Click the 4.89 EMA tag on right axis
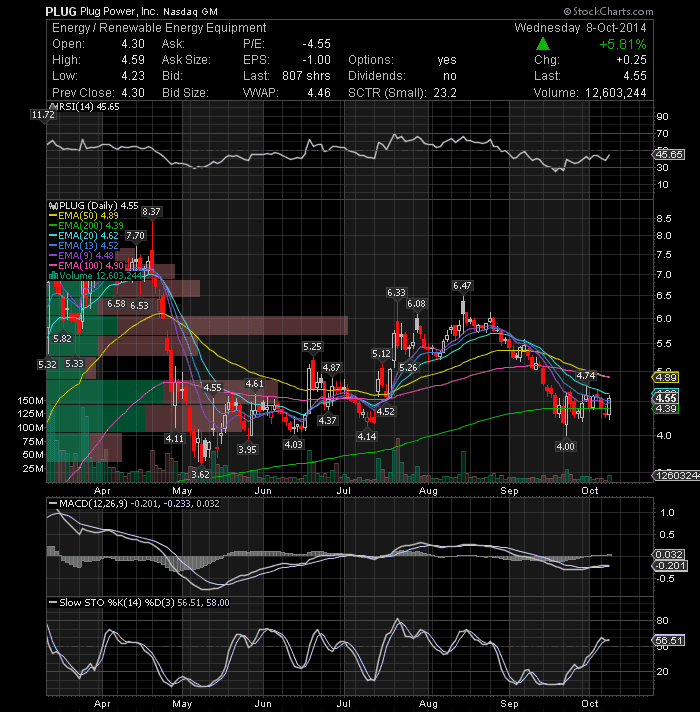This screenshot has width=700, height=712. tap(665, 377)
